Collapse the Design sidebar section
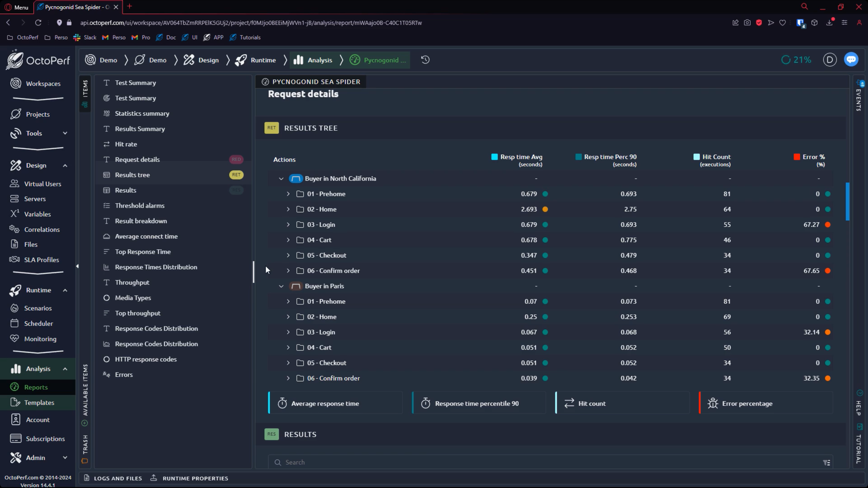Screen dimensions: 868x488 click(x=65, y=165)
